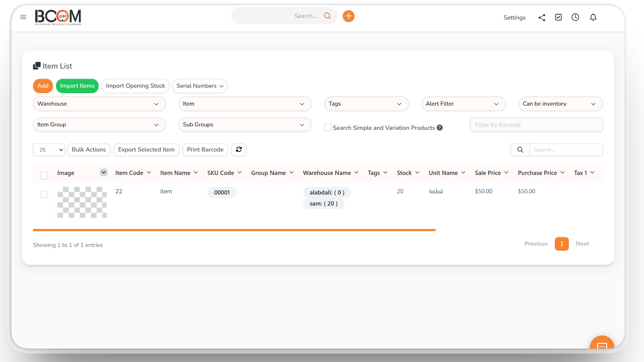Toggle Search Simple and Variation Products checkbox

pyautogui.click(x=328, y=128)
